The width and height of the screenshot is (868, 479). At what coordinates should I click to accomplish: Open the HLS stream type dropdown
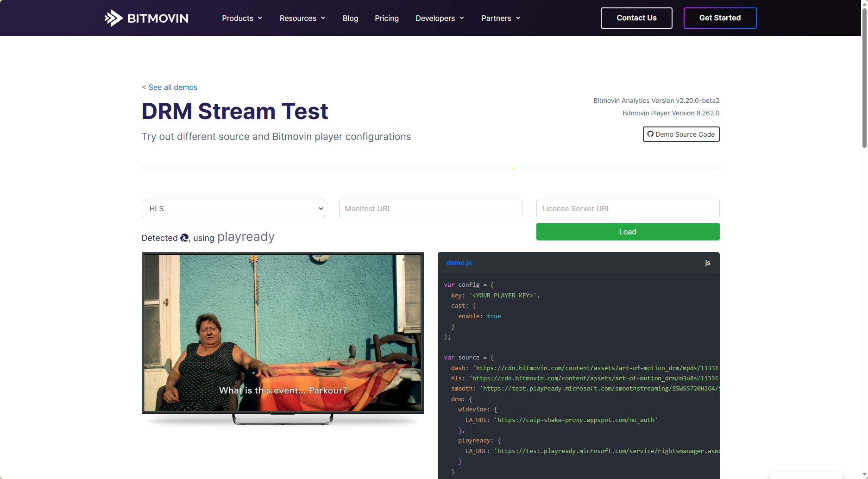pos(233,208)
